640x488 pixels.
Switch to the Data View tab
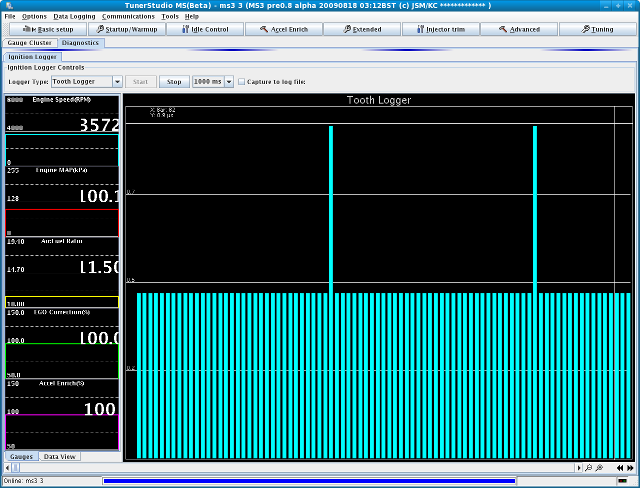60,456
